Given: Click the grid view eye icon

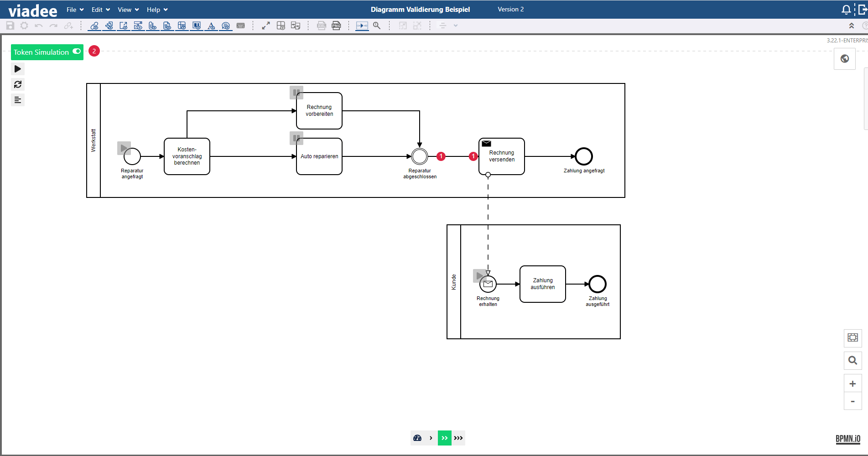Looking at the screenshot, I should click(x=281, y=26).
